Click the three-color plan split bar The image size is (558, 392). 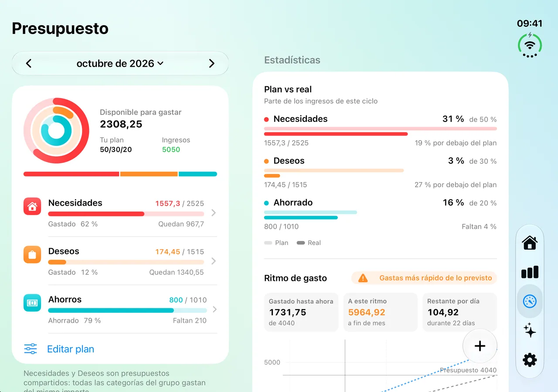[120, 174]
